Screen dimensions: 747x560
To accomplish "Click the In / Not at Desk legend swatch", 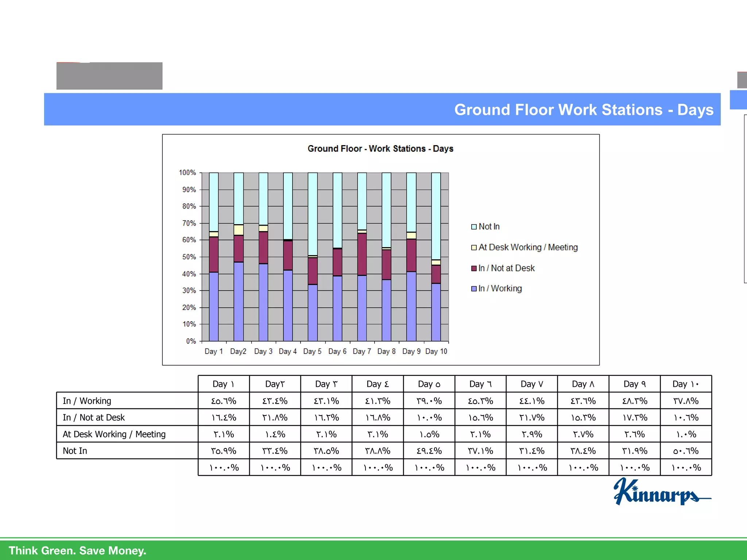I will pyautogui.click(x=474, y=268).
